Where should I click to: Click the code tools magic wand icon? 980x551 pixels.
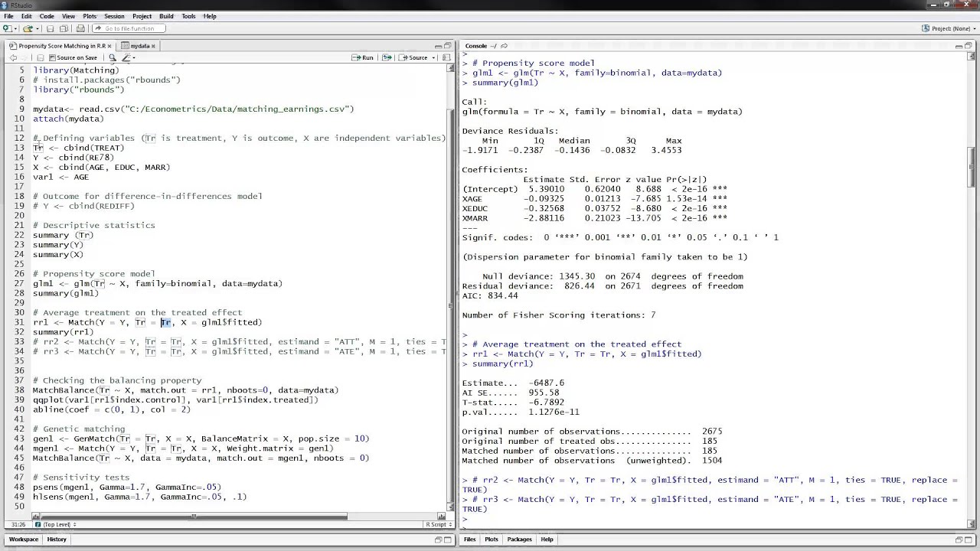coord(126,57)
